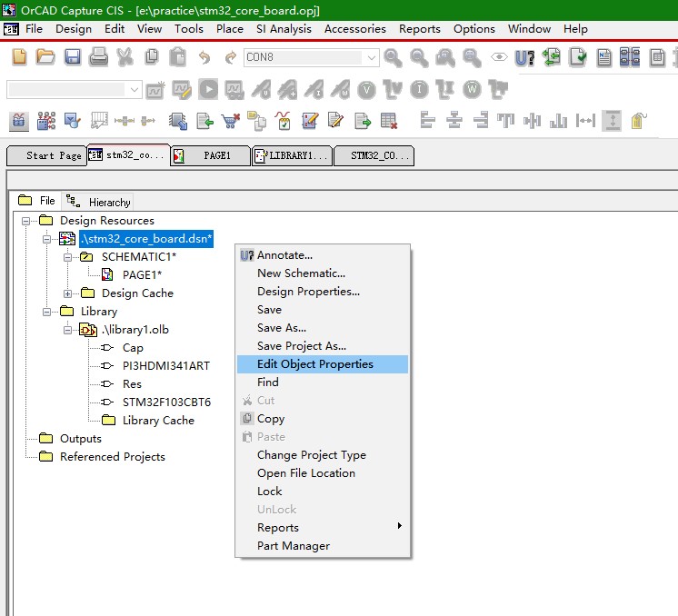Select the Outputs folder

(80, 439)
